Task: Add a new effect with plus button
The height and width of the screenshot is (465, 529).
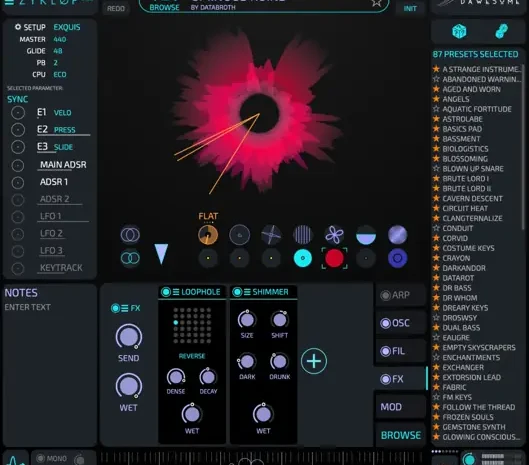Action: [x=314, y=361]
